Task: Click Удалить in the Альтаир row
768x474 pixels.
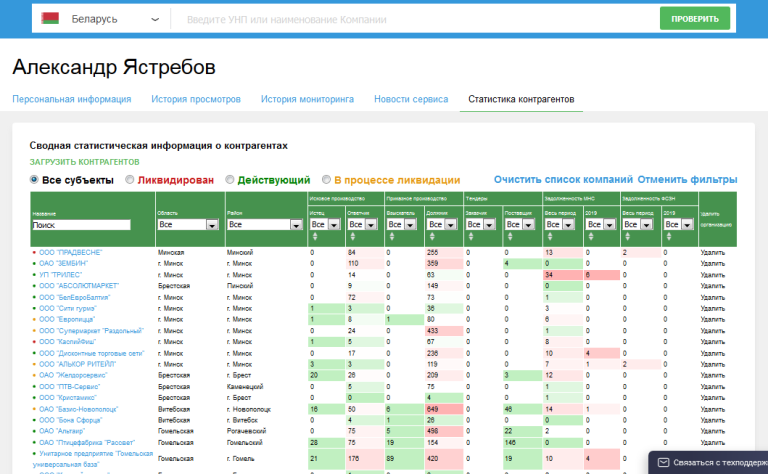Action: pos(713,431)
